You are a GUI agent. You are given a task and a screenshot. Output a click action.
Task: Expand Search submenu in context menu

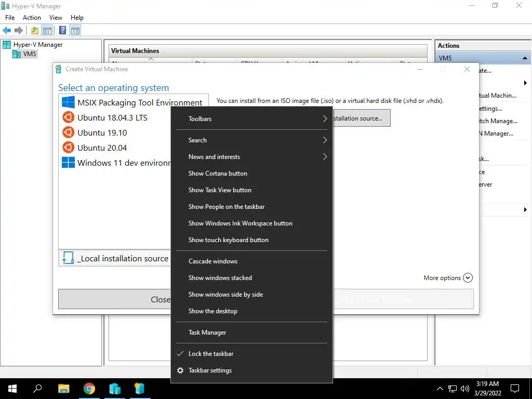pyautogui.click(x=251, y=140)
